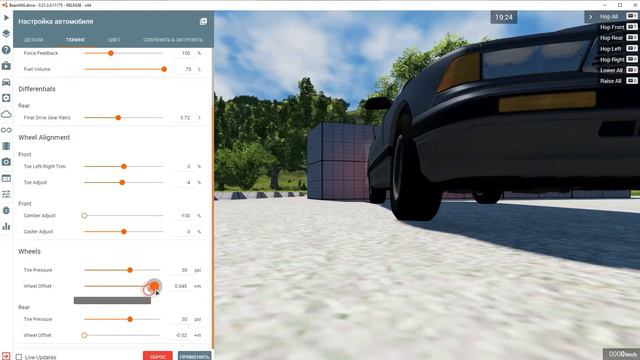Click the Hop Rear label
This screenshot has width=640, height=360.
(x=611, y=38)
